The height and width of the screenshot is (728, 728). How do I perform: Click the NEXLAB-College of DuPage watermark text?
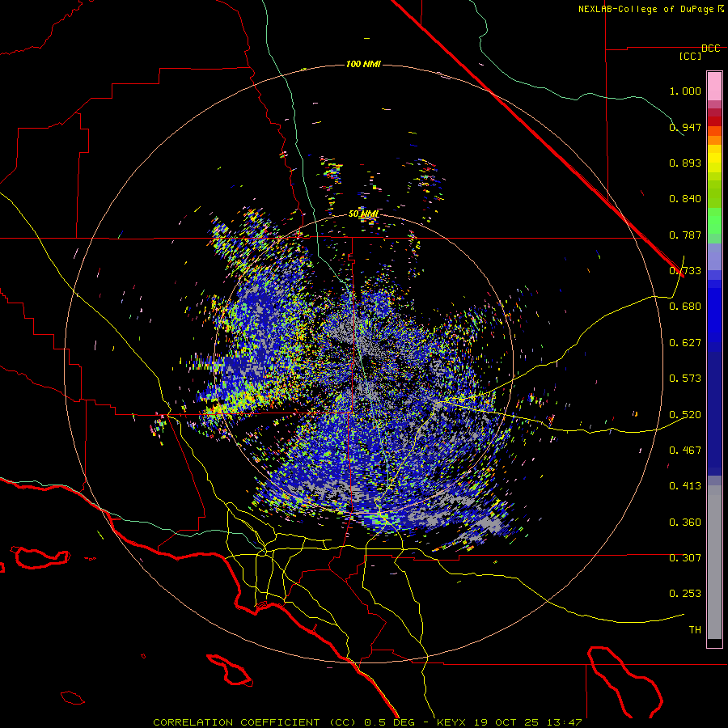click(x=650, y=9)
